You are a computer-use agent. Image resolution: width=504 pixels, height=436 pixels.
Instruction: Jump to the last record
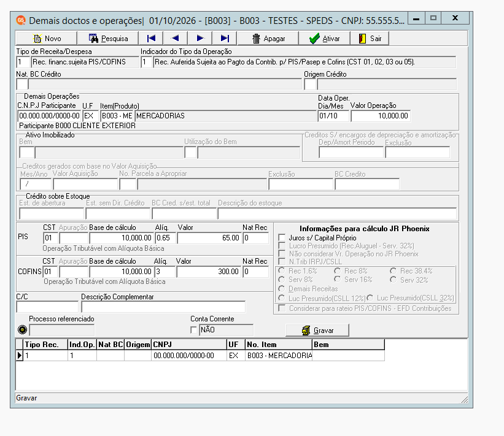[x=224, y=39]
